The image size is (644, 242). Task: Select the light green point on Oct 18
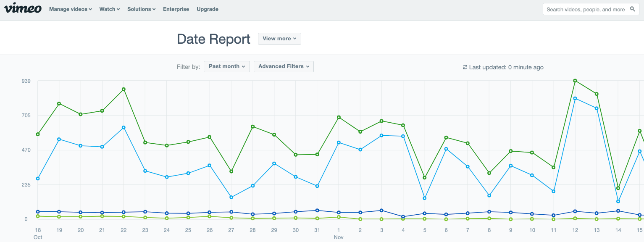38,216
